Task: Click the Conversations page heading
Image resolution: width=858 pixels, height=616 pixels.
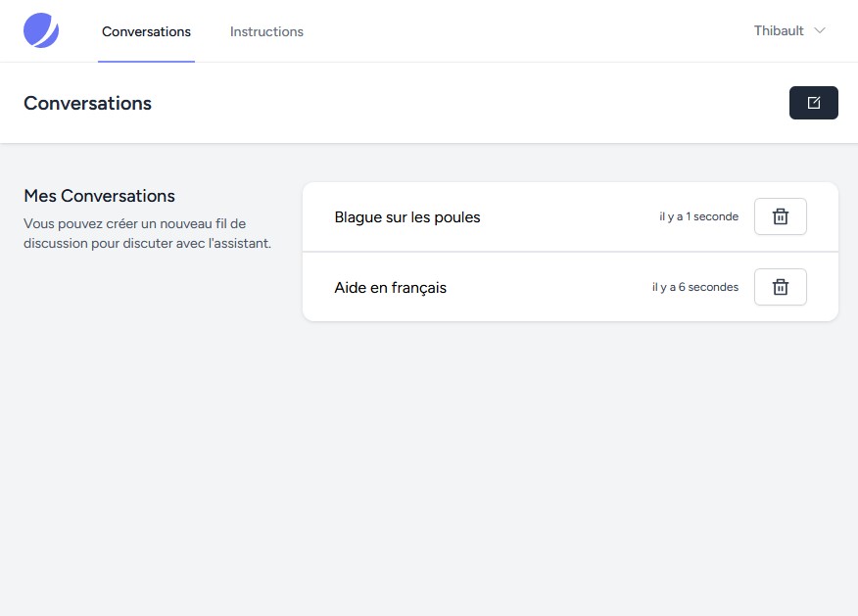Action: coord(87,104)
